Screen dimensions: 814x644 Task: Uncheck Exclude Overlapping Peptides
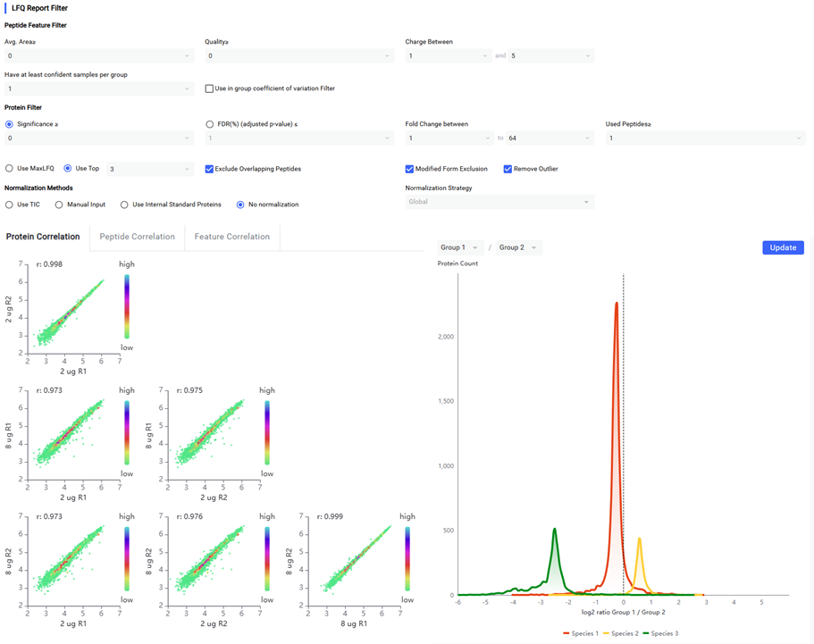point(209,169)
